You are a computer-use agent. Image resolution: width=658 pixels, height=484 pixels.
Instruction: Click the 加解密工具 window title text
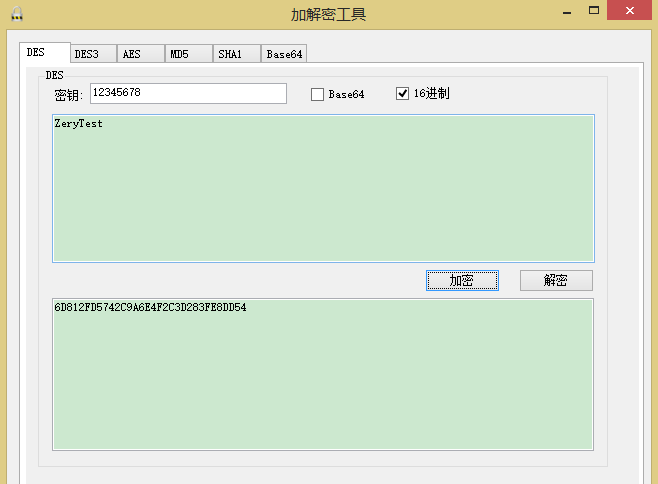[329, 15]
